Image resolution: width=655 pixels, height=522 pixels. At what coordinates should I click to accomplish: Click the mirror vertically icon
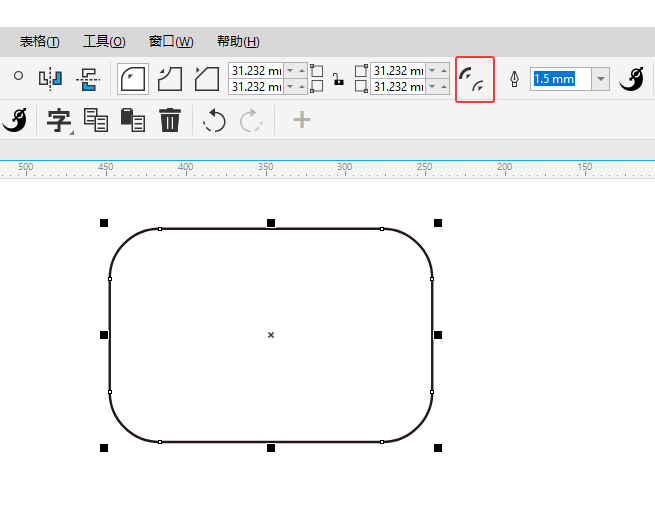click(88, 79)
